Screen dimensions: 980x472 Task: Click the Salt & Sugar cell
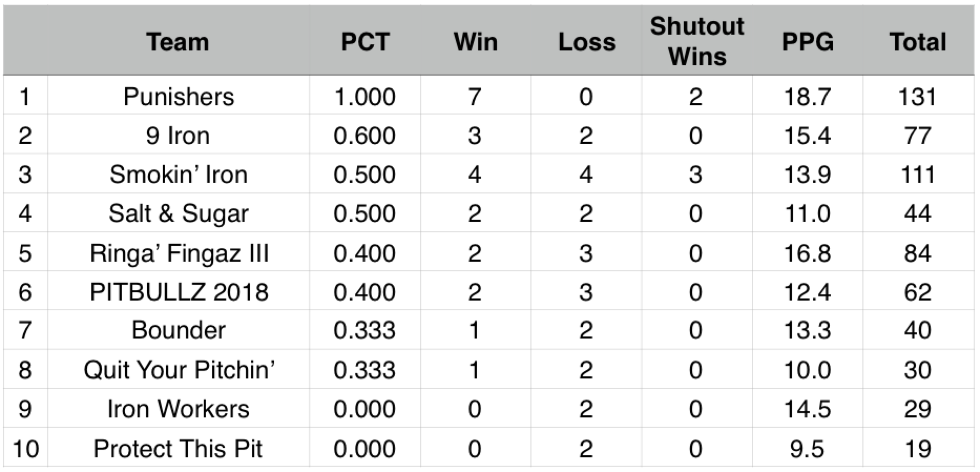click(x=178, y=213)
